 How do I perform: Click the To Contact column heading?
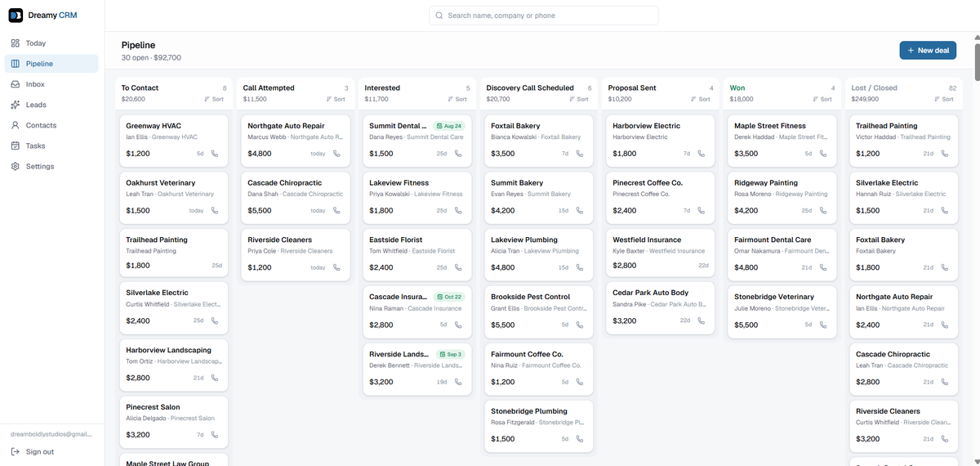click(x=140, y=87)
